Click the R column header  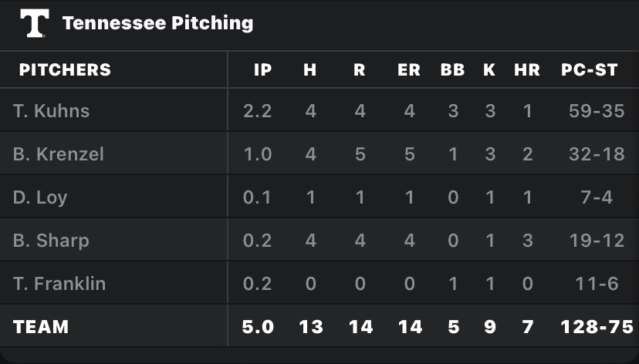(x=359, y=69)
